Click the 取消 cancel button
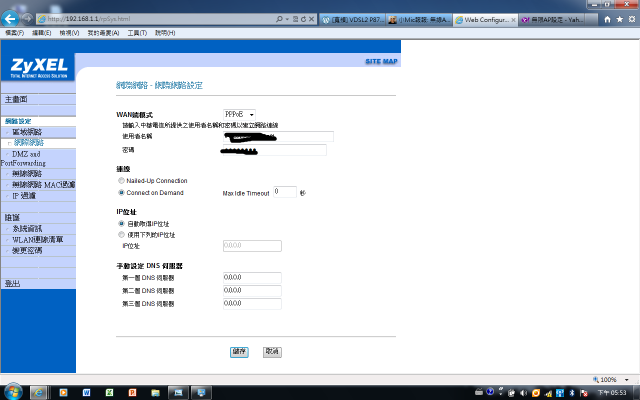This screenshot has height=400, width=640. tap(272, 352)
